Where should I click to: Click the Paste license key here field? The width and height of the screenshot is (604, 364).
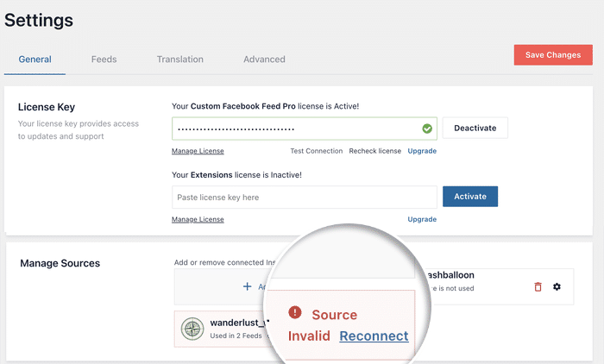point(305,198)
